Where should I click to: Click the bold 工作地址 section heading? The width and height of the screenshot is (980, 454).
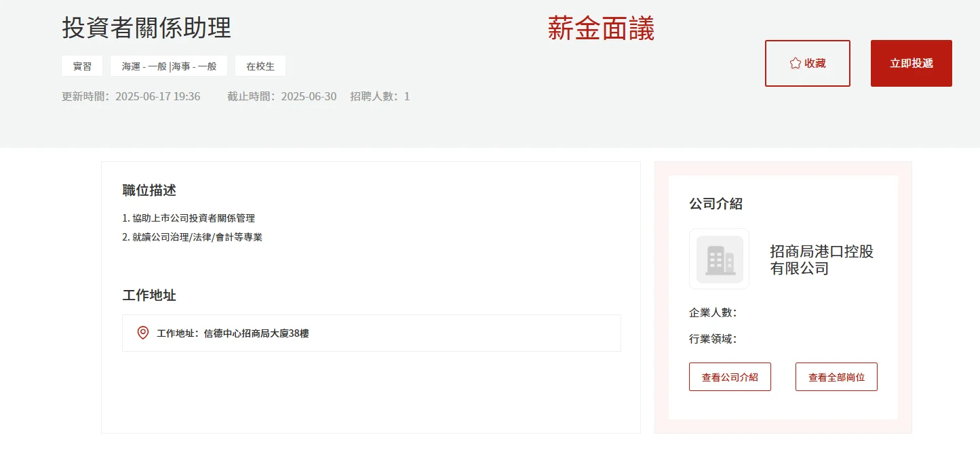tap(149, 295)
